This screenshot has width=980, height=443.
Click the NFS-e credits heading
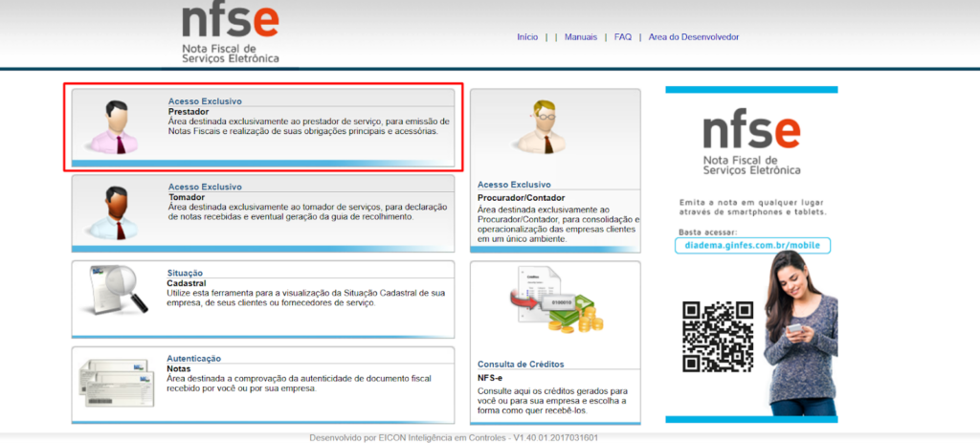(x=491, y=378)
